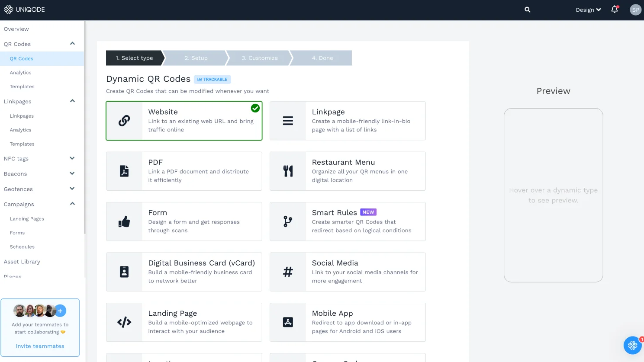
Task: Click the Uniqode logo in the header
Action: pos(24,10)
